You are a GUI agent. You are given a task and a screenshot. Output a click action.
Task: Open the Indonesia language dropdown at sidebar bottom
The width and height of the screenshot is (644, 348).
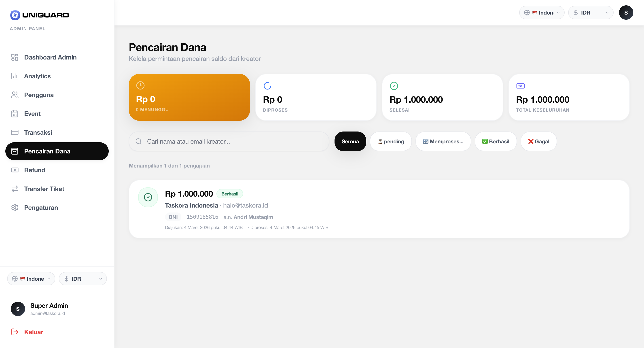31,278
